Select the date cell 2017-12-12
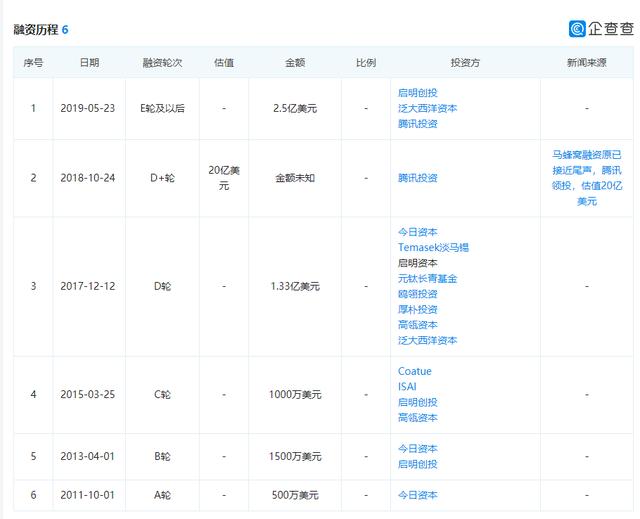 point(88,286)
